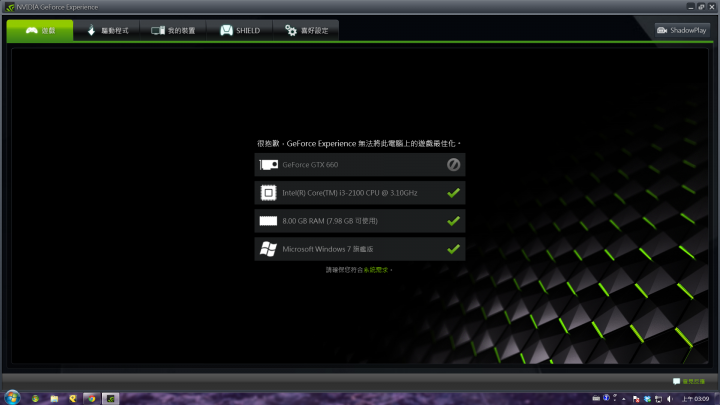
Task: Open Windows Explorer from the taskbar
Action: (x=54, y=399)
